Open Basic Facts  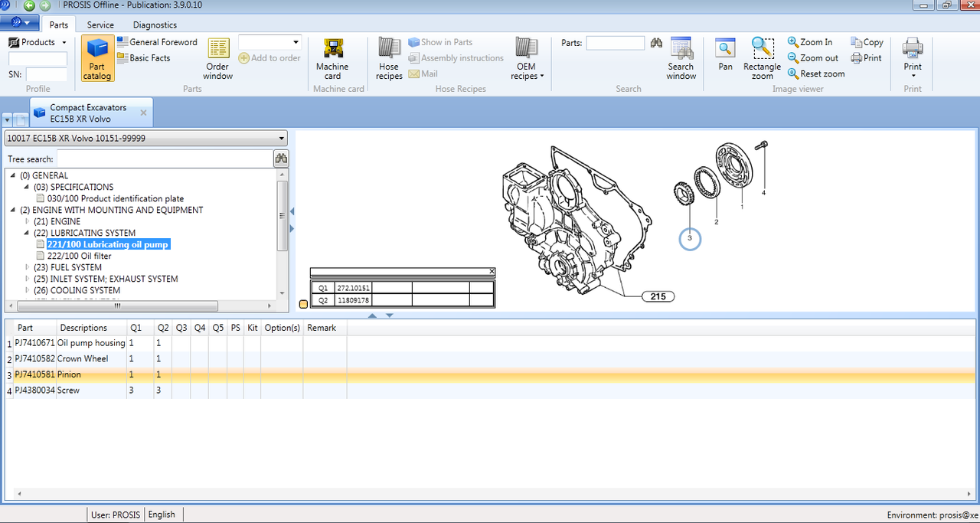144,58
